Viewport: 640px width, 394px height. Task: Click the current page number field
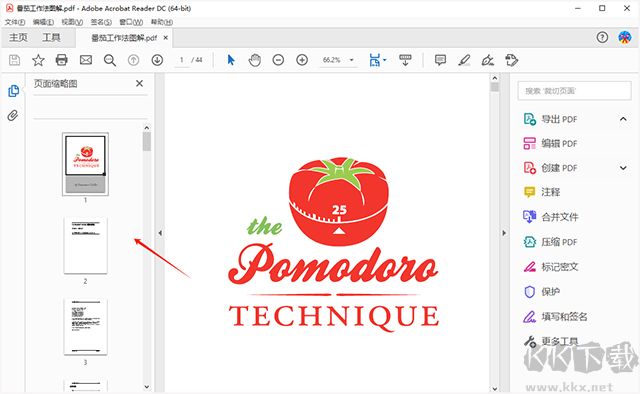[x=182, y=60]
